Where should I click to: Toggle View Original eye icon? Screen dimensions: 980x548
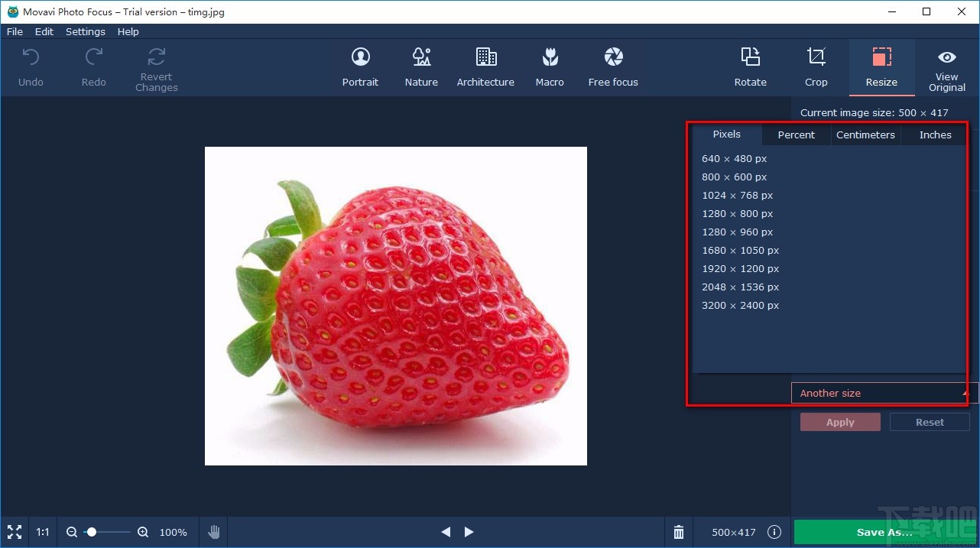(x=947, y=57)
